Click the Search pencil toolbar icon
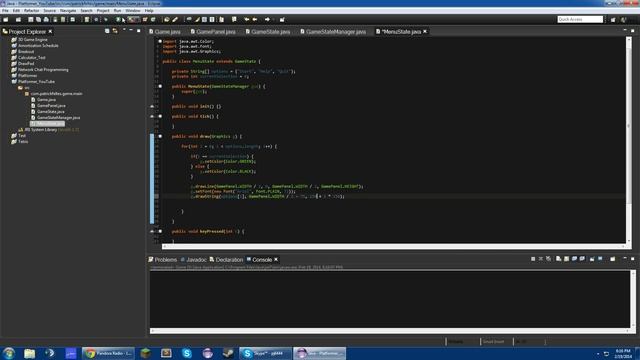 pyautogui.click(x=175, y=20)
